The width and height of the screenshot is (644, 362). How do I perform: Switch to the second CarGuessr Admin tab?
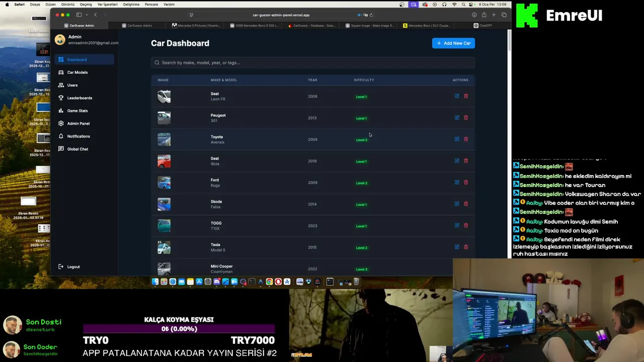(x=137, y=25)
